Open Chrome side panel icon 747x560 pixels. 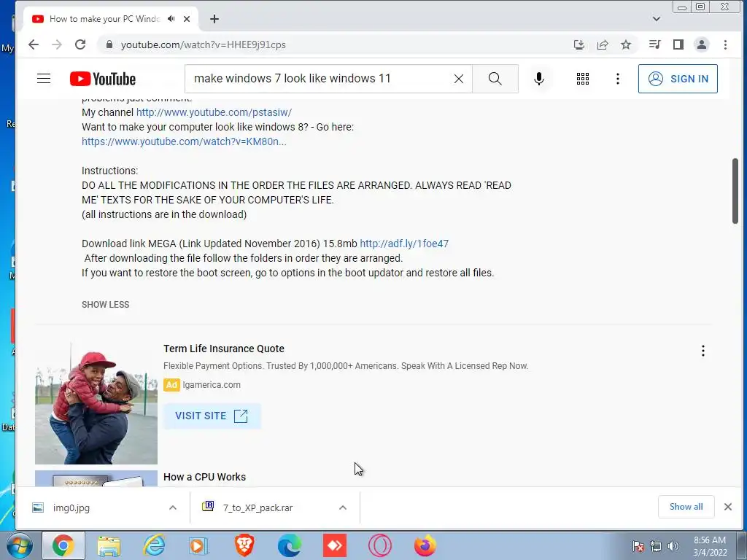click(x=678, y=44)
